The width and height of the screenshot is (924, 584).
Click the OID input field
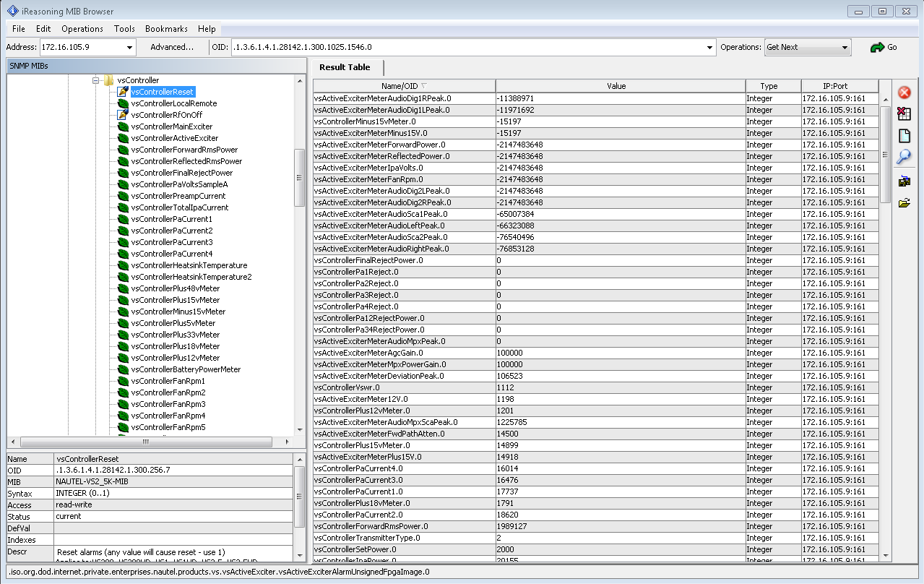tap(467, 48)
